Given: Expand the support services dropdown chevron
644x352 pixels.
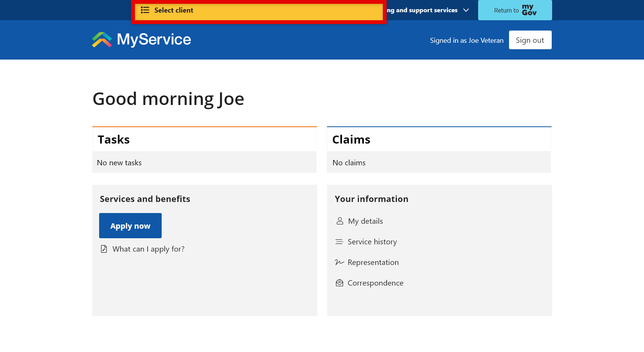Looking at the screenshot, I should [466, 10].
